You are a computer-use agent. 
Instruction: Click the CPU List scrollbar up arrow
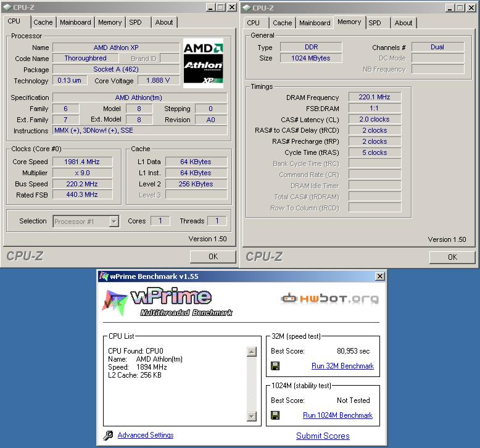coord(251,352)
